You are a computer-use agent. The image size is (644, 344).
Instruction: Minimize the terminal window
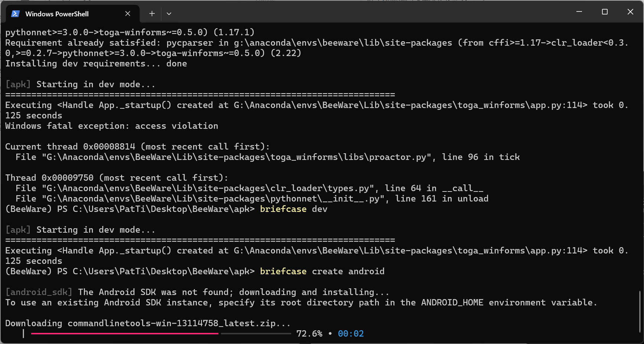[x=579, y=12]
